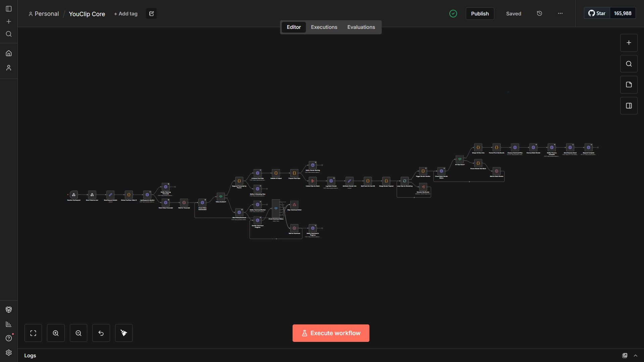The image size is (644, 362).
Task: Open workflow version history icon
Action: pos(540,13)
